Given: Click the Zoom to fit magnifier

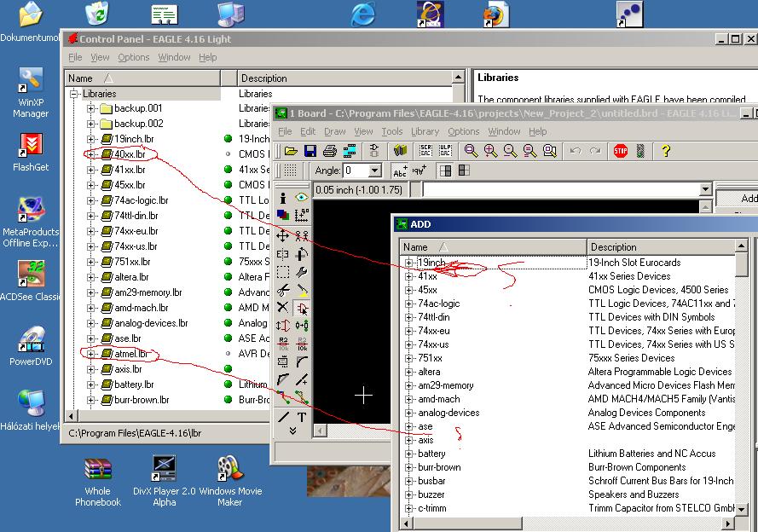Looking at the screenshot, I should pyautogui.click(x=471, y=151).
